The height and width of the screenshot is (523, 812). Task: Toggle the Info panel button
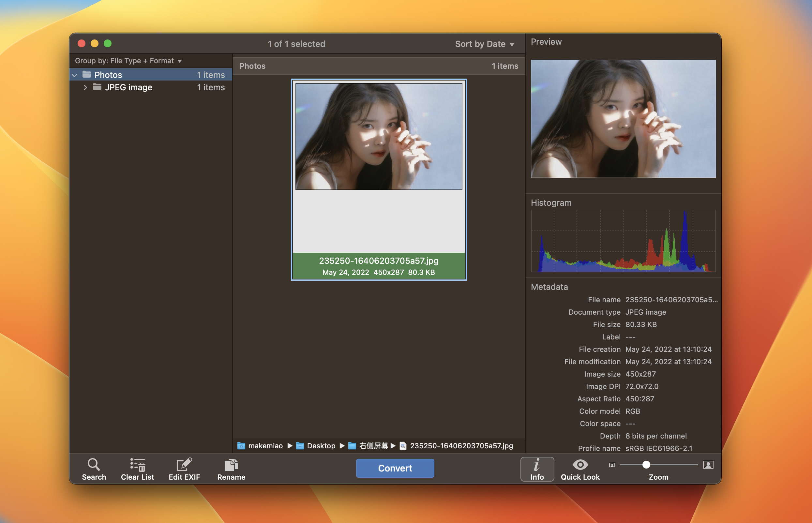click(x=537, y=469)
